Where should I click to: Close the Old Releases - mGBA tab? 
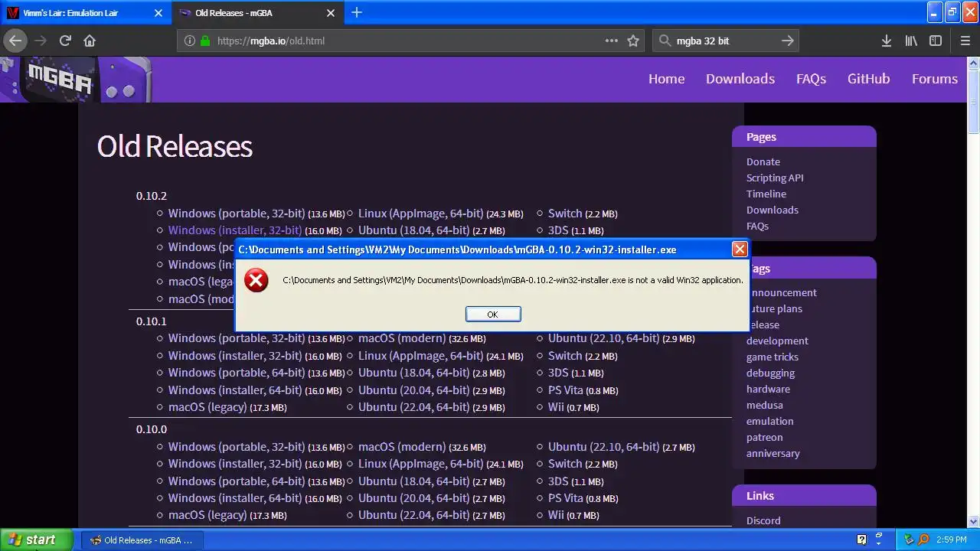coord(331,13)
